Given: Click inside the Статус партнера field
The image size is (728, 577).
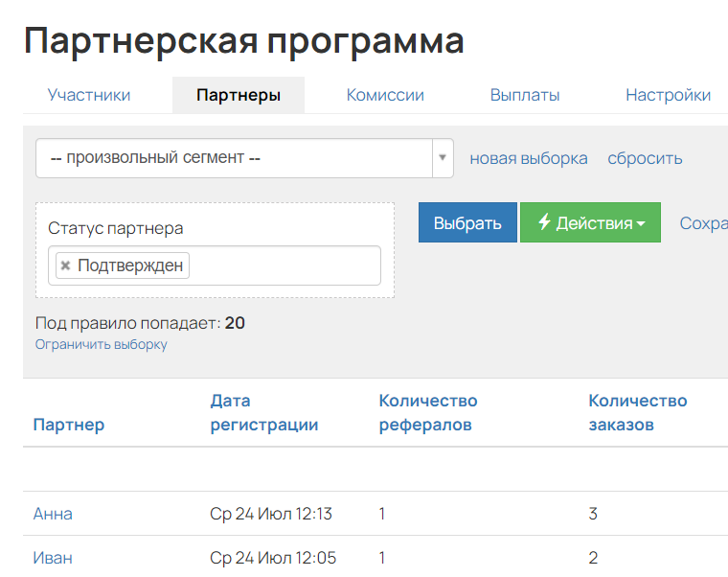Looking at the screenshot, I should pyautogui.click(x=215, y=265).
